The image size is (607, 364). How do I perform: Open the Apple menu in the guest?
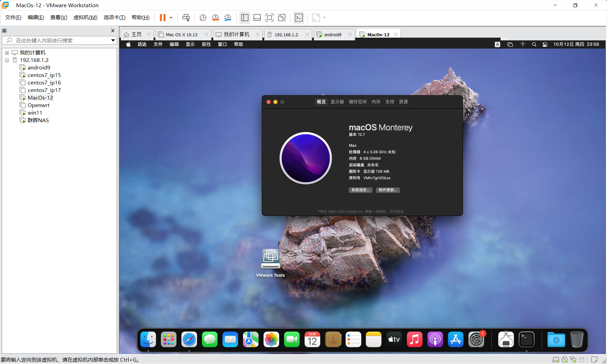(x=129, y=44)
